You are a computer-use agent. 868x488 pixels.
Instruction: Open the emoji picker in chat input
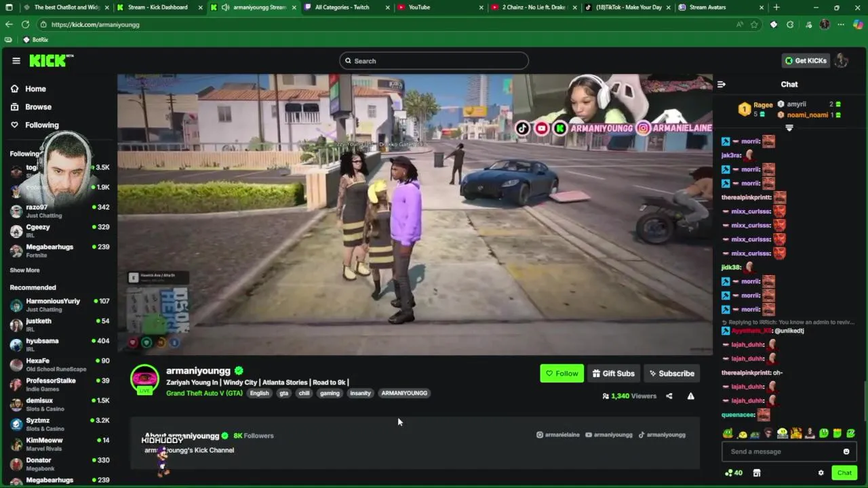846,452
